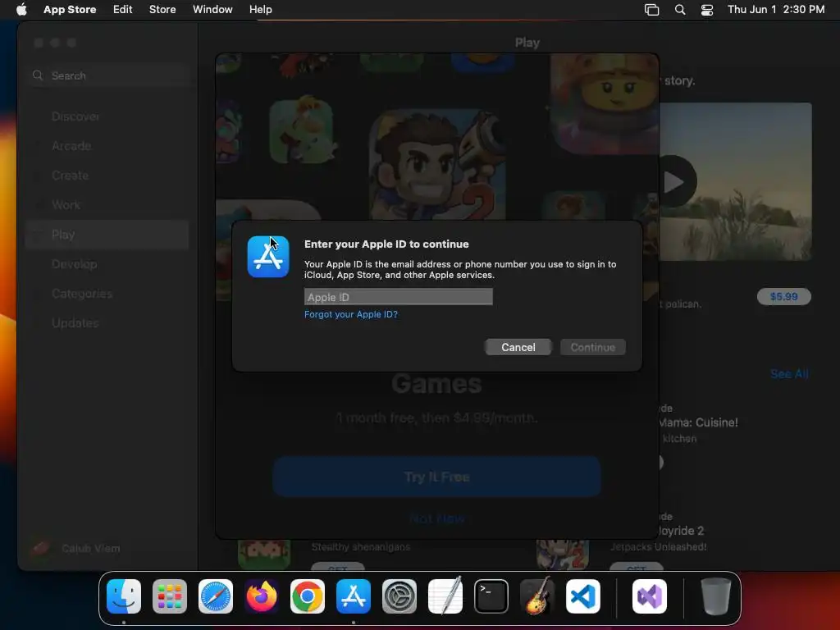Open Visual Studio Code from the Dock
The height and width of the screenshot is (630, 840).
(583, 596)
